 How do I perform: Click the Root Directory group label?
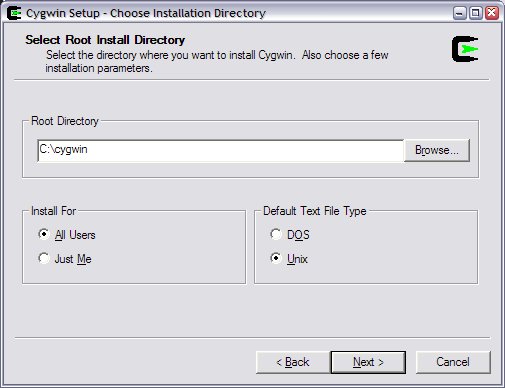[x=65, y=121]
